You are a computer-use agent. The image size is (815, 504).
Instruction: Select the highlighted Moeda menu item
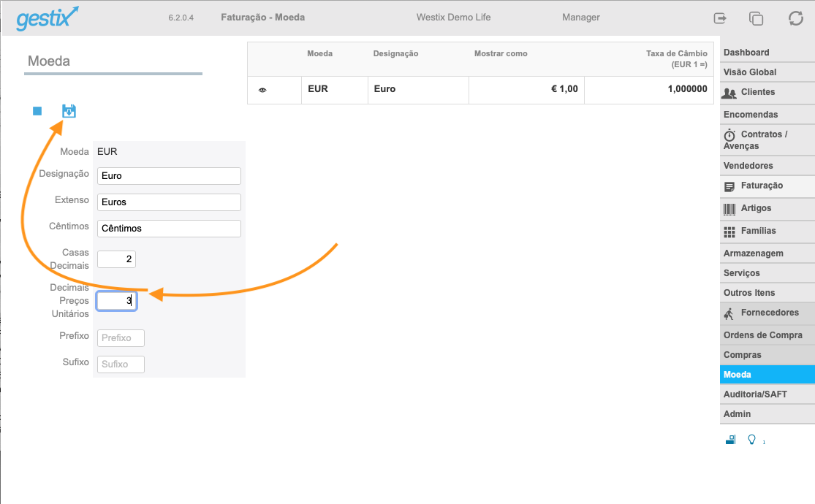tap(767, 375)
